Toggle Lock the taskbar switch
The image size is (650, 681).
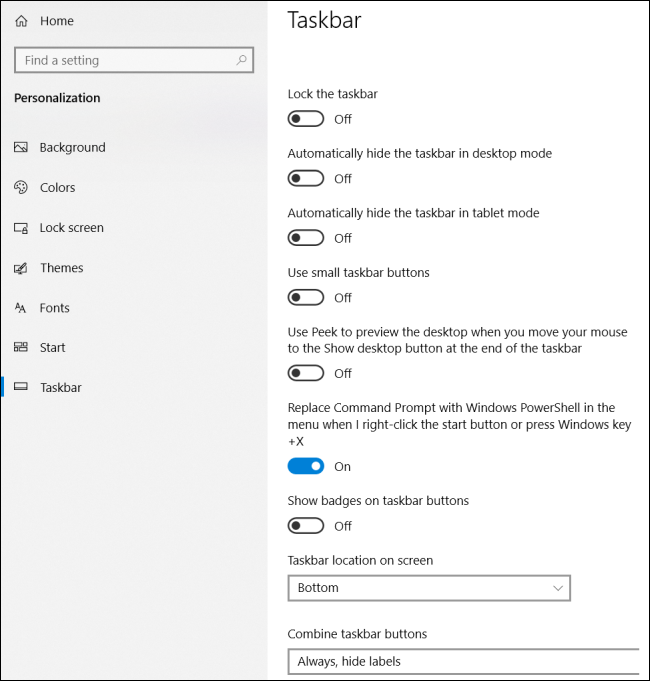306,119
